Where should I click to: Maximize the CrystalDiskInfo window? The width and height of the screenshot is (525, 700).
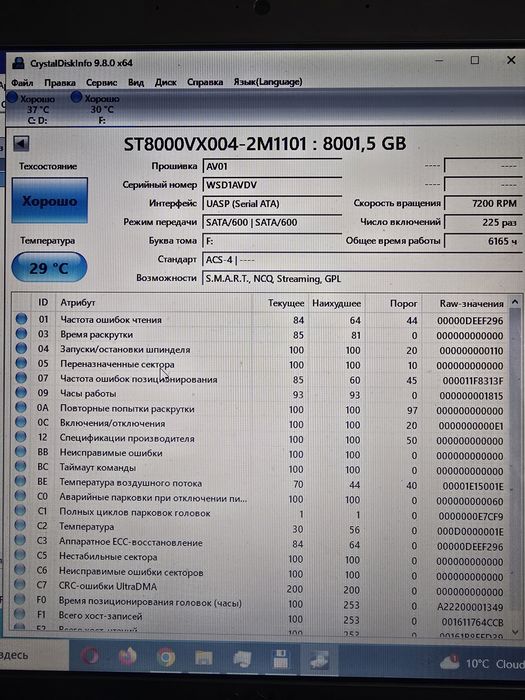475,60
